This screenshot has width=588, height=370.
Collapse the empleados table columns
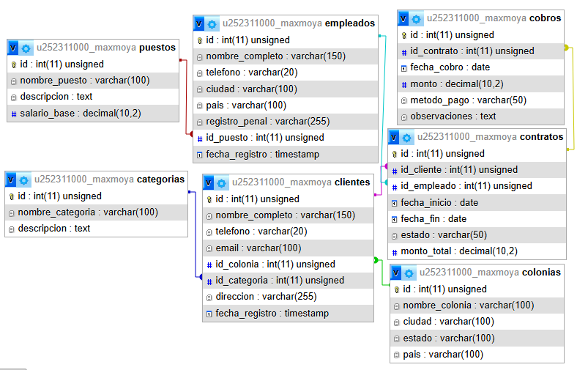click(x=200, y=23)
